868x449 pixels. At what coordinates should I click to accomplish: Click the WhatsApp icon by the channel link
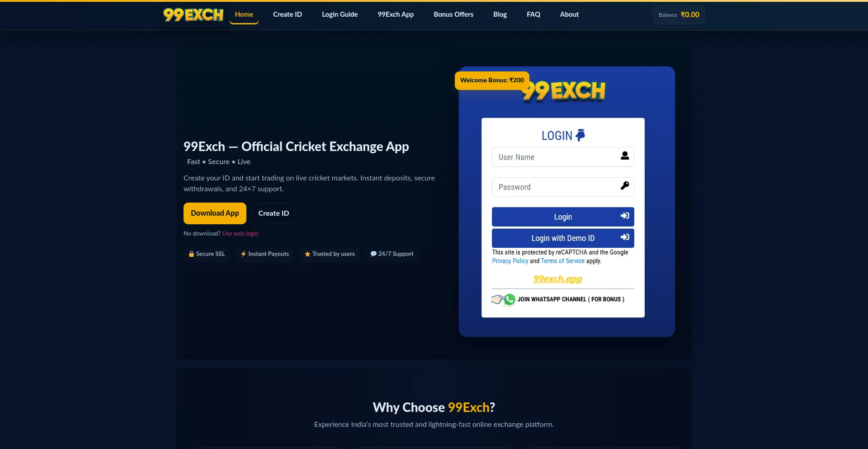[x=509, y=299]
